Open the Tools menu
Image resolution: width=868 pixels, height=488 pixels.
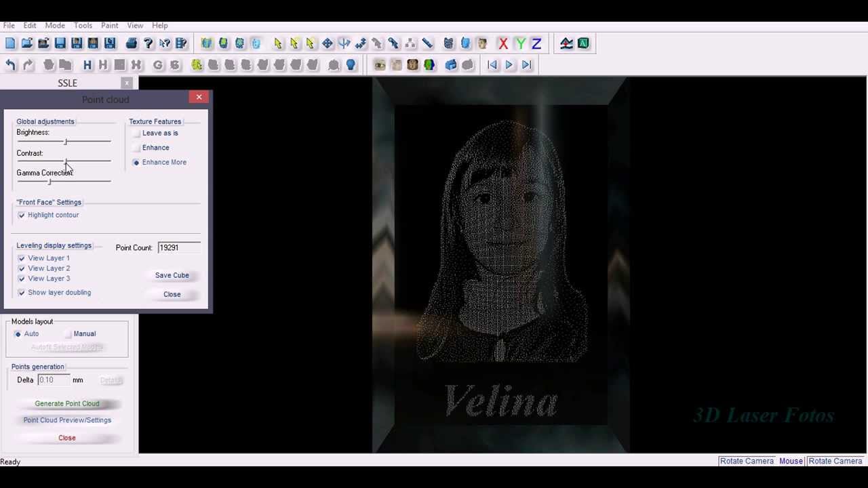(83, 26)
